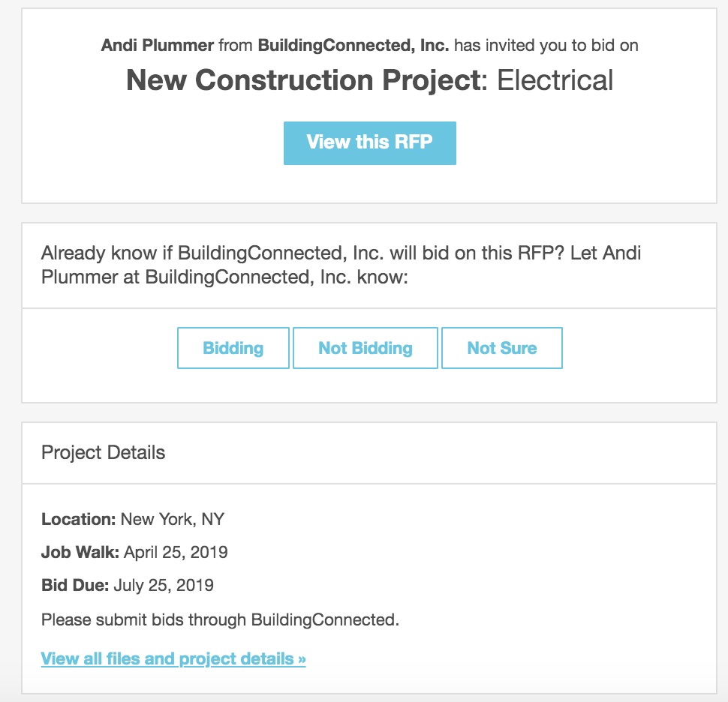Click the bold Job Walk label

(80, 553)
